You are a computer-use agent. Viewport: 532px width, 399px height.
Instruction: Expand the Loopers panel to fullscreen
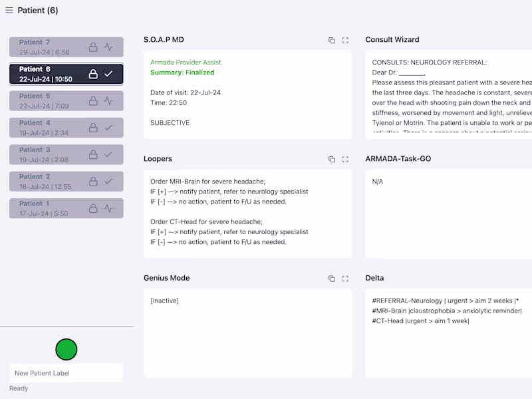pyautogui.click(x=345, y=160)
